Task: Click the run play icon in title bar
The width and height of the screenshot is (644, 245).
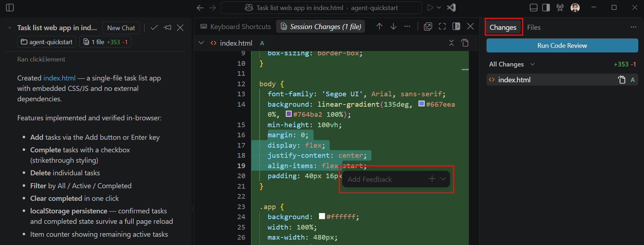Action: 430,8
